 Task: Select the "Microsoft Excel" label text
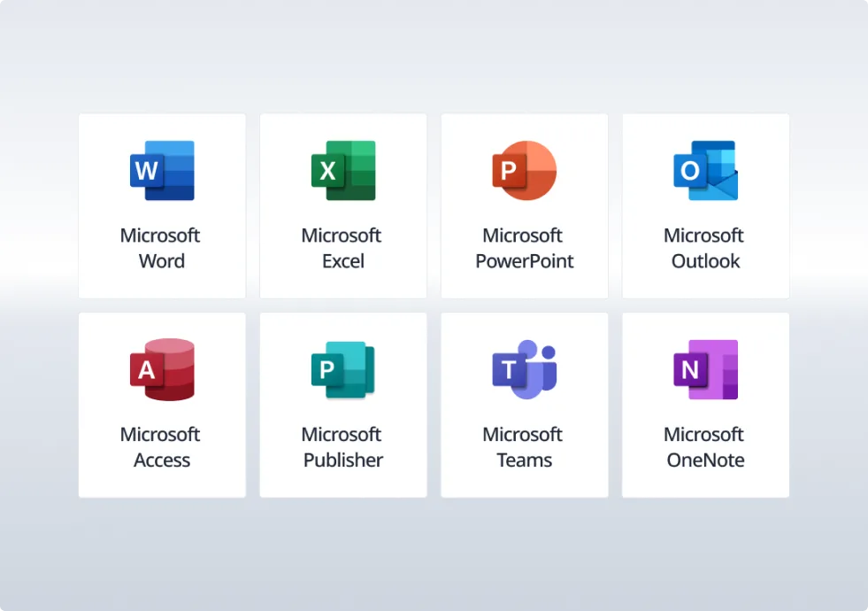[342, 248]
